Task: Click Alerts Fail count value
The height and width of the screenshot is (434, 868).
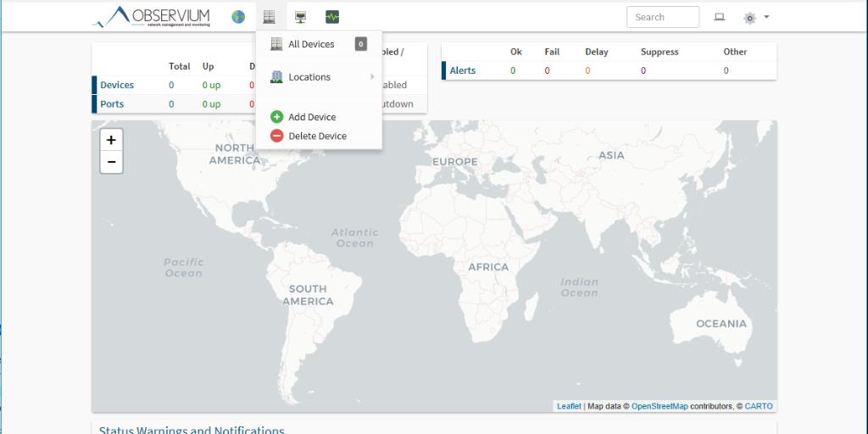Action: 547,70
